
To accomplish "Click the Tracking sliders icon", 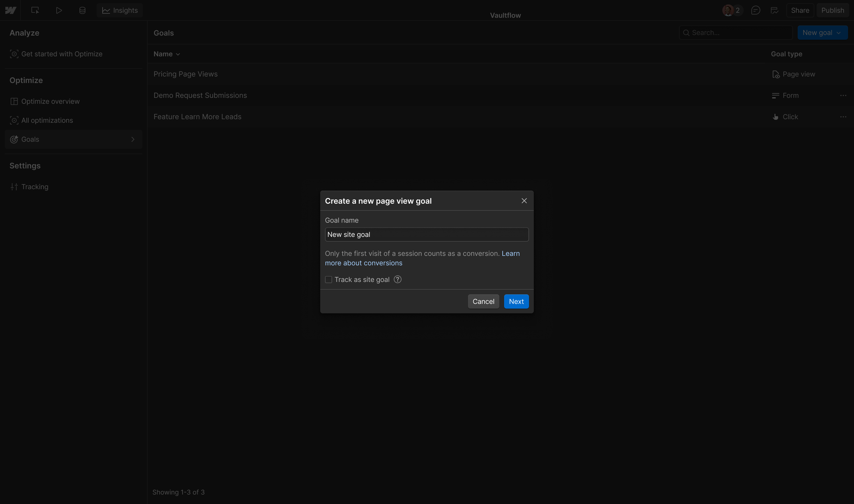I will pyautogui.click(x=14, y=187).
